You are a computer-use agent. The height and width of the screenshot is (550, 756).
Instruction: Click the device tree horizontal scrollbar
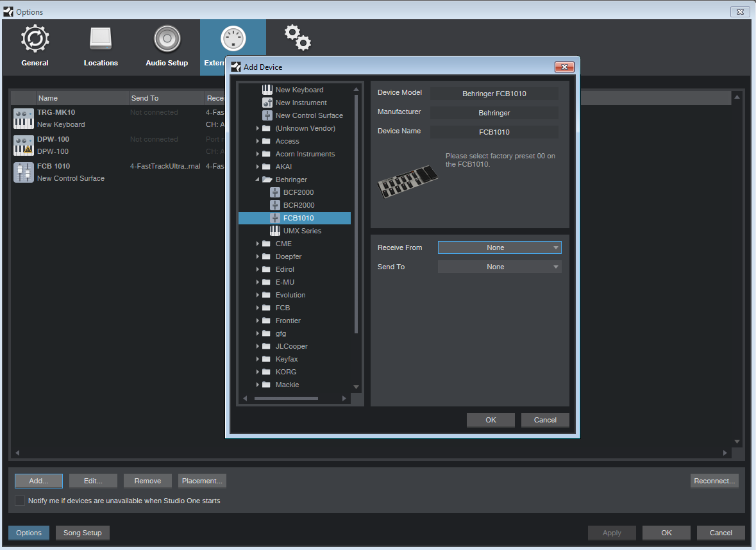coord(286,398)
